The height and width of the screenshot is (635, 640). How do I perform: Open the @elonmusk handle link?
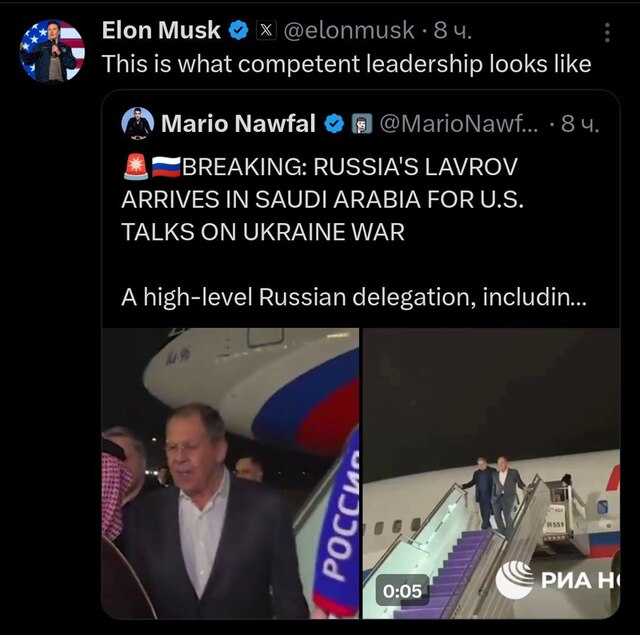pos(349,32)
